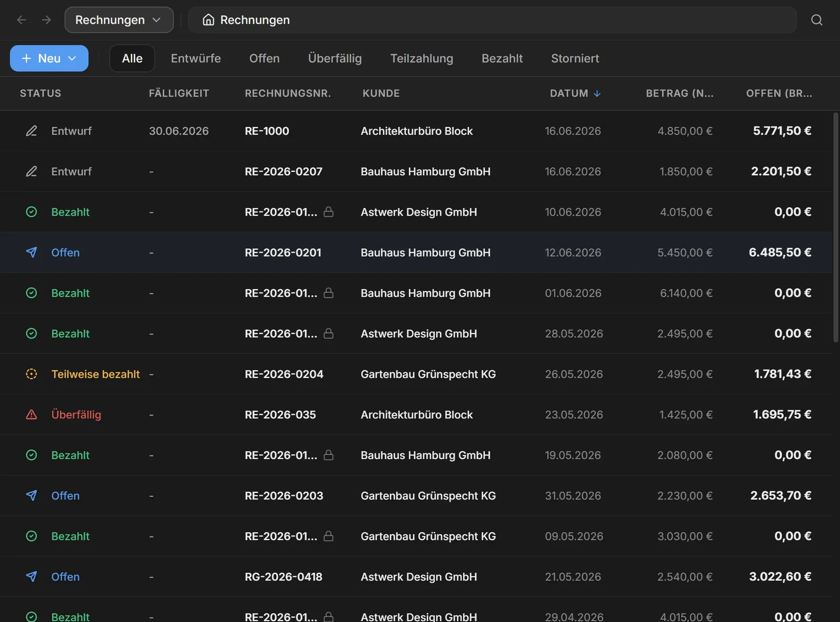
Task: Switch to the Entwürfe tab
Action: (196, 58)
